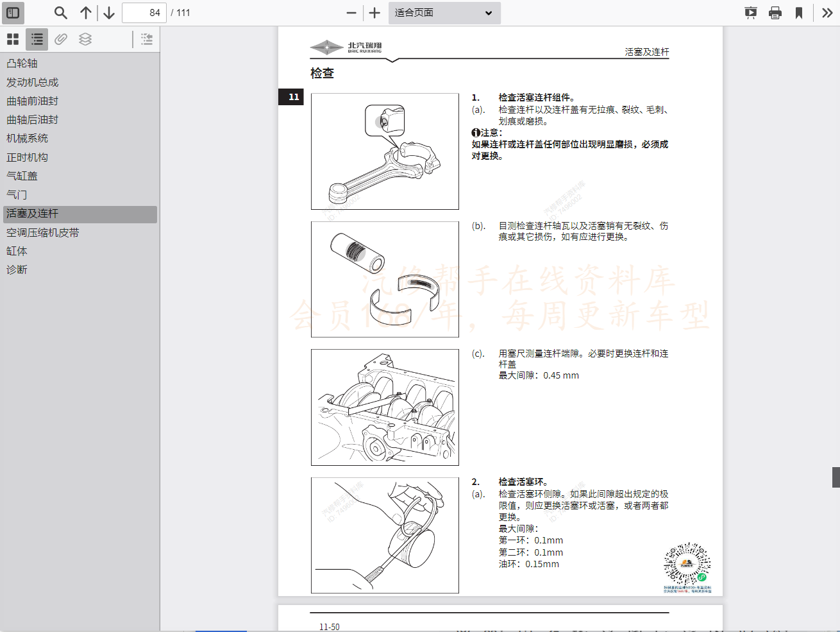Zoom out the document view
Viewport: 840px width, 632px height.
pyautogui.click(x=351, y=12)
